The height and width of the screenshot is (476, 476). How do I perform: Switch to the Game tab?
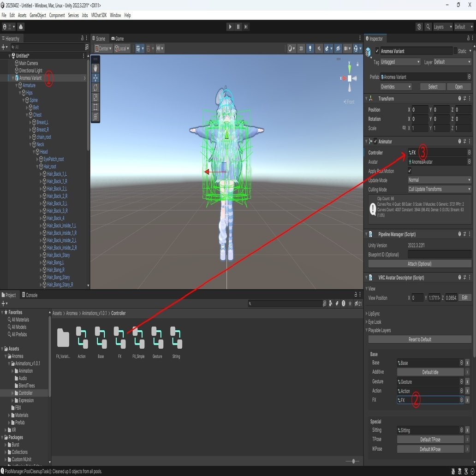(118, 39)
